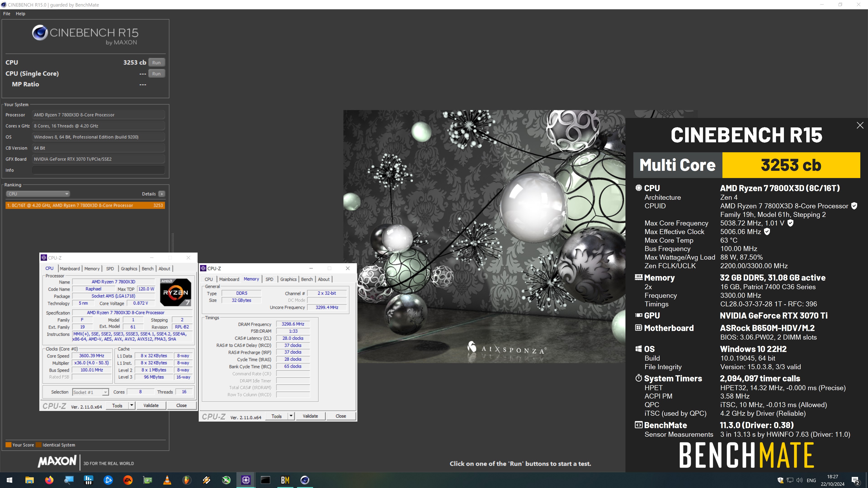This screenshot has height=488, width=868.
Task: Open the About tab in the right CPU-Z window
Action: (324, 279)
